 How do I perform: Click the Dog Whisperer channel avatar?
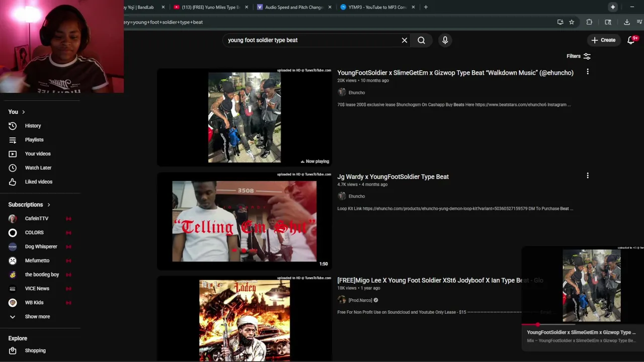pyautogui.click(x=13, y=247)
